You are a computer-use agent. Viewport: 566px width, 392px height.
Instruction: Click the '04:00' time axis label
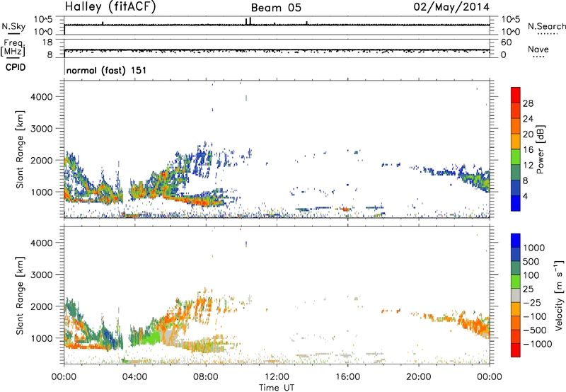(134, 377)
